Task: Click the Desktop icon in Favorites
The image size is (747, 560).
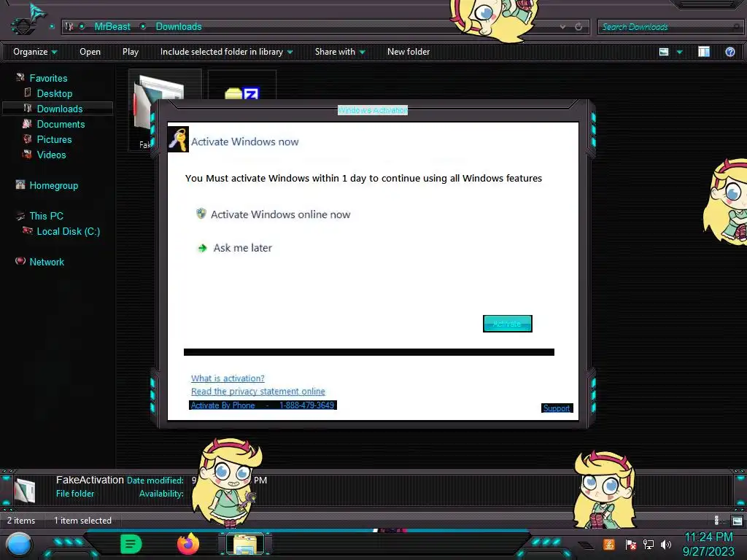Action: (x=28, y=93)
